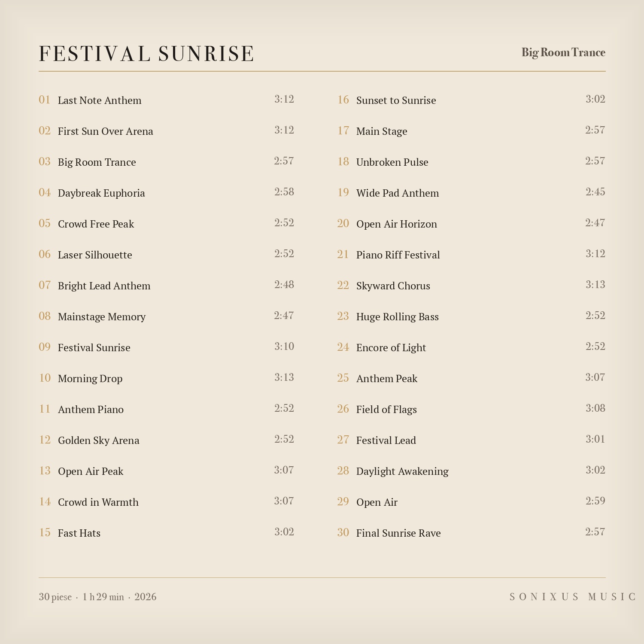Select track 11 "Anthem Piano"

click(x=167, y=409)
